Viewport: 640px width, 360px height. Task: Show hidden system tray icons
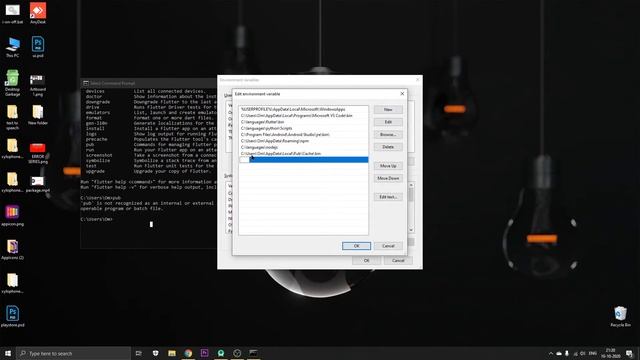tap(551, 353)
